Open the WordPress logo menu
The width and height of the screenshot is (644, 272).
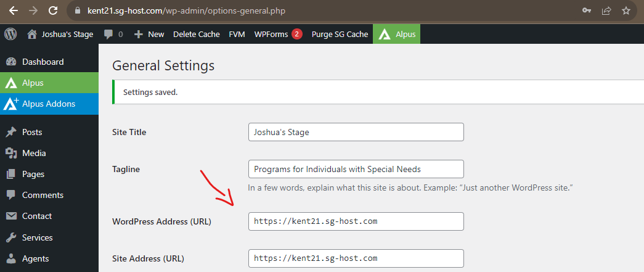click(x=10, y=34)
